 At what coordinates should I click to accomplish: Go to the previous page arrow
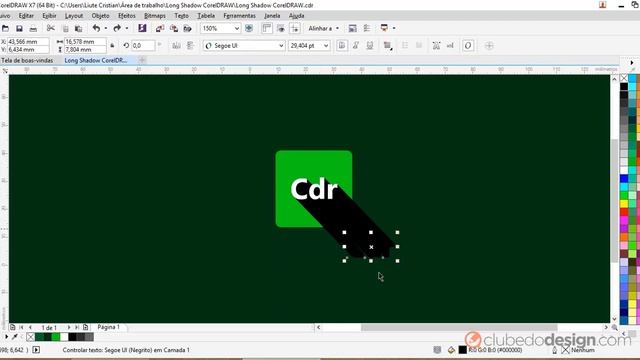30,327
